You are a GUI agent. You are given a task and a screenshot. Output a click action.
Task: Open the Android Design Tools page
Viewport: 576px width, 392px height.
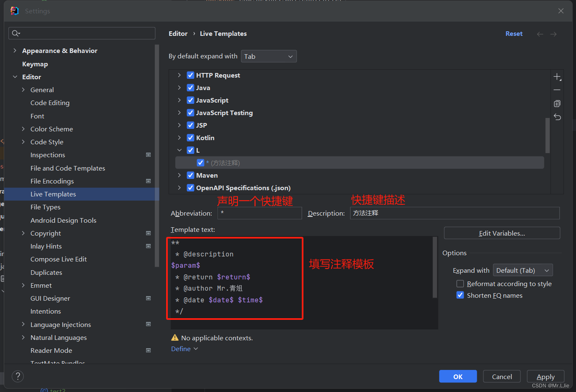click(63, 220)
